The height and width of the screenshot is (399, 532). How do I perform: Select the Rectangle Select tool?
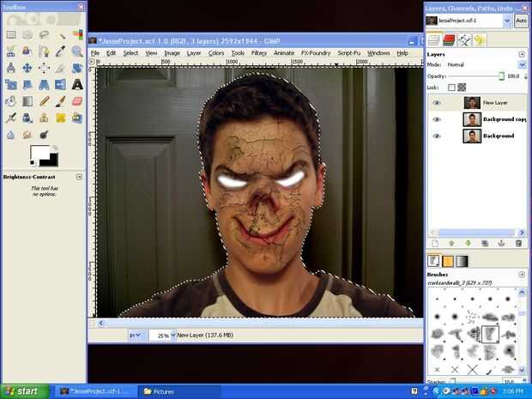(x=11, y=34)
